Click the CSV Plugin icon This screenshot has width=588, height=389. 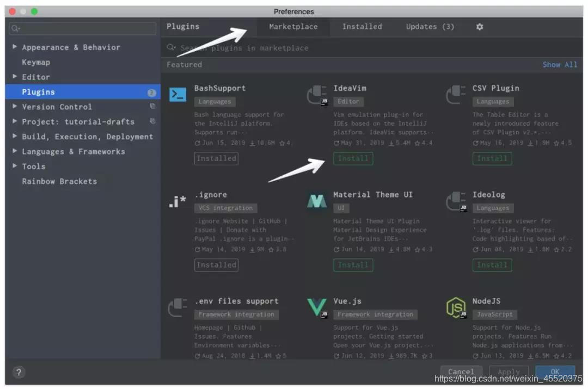tap(456, 95)
